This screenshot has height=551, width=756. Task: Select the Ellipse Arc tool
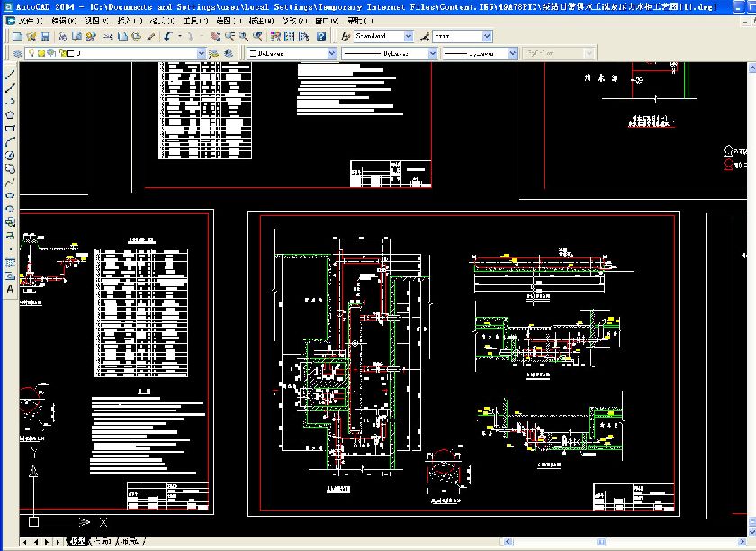pyautogui.click(x=10, y=209)
